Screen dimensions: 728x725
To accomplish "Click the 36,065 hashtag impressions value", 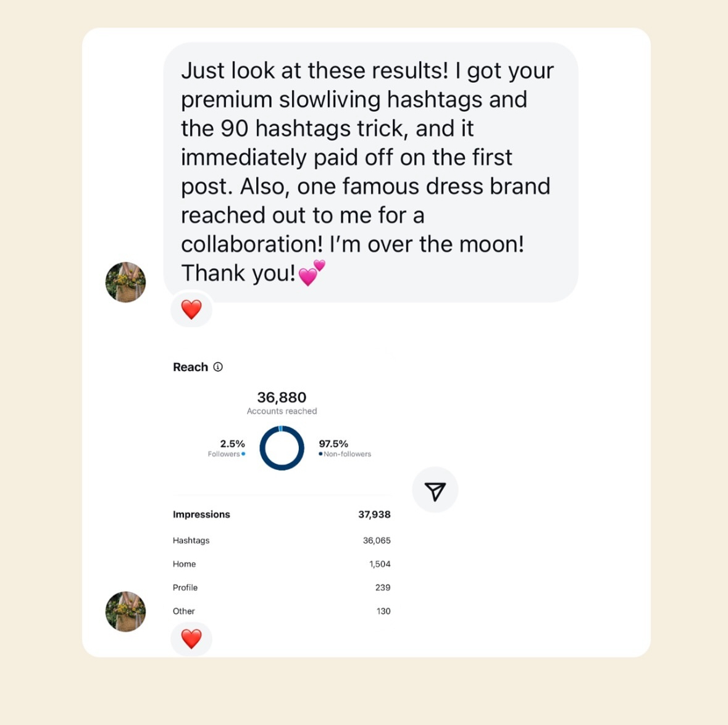I will [377, 540].
